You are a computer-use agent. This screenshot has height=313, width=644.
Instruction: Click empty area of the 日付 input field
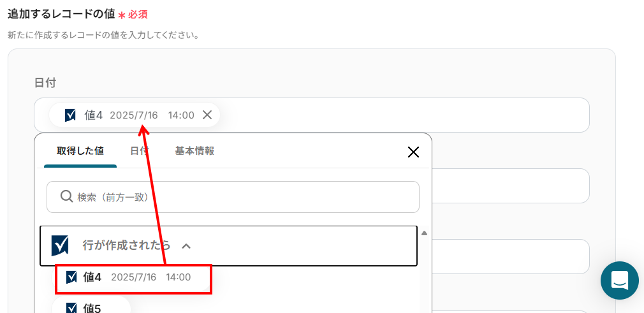[x=402, y=115]
